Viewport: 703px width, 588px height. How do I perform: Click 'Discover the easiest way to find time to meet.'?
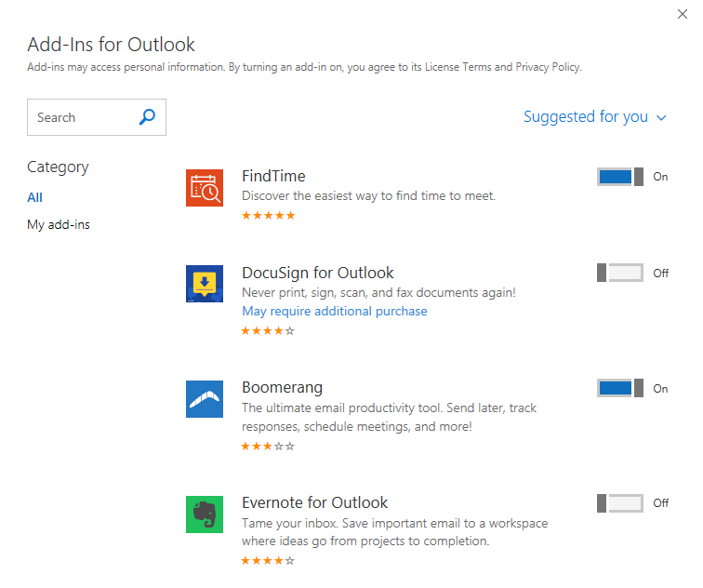click(368, 196)
